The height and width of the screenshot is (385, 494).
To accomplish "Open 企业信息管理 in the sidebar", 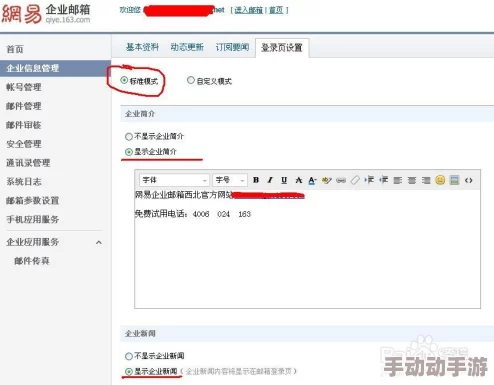I will pyautogui.click(x=55, y=68).
